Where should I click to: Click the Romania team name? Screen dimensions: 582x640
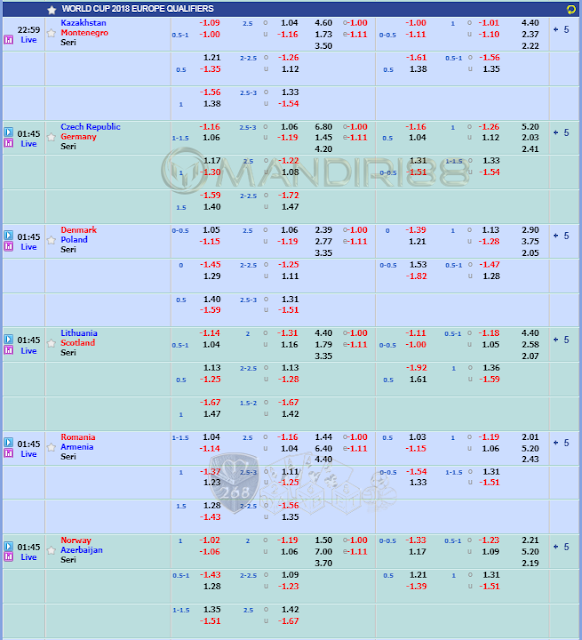pyautogui.click(x=78, y=437)
